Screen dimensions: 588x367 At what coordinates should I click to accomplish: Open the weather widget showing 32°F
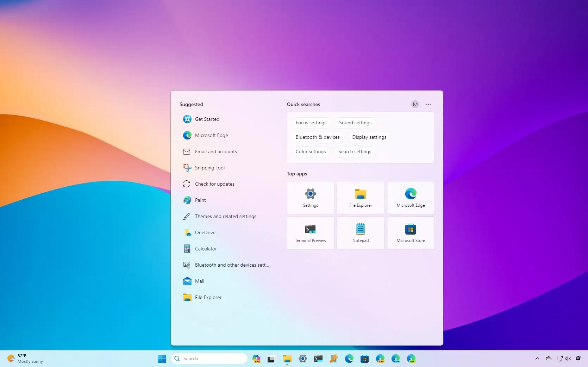pos(25,359)
